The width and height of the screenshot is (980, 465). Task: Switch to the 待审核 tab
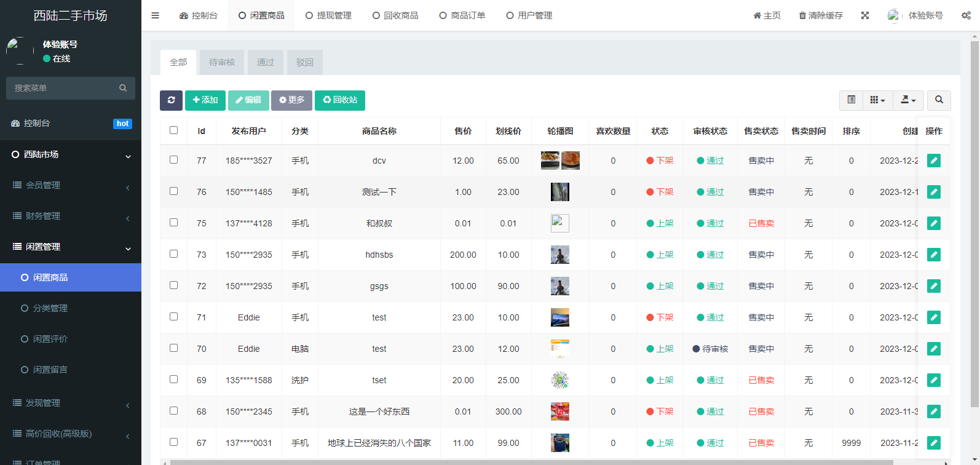(222, 62)
